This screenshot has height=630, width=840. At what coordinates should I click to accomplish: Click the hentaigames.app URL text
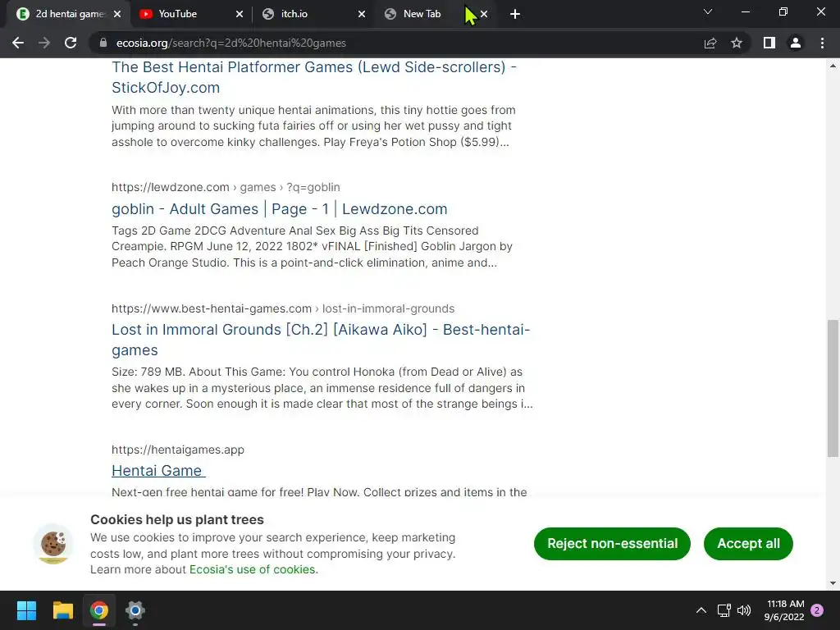(x=178, y=450)
